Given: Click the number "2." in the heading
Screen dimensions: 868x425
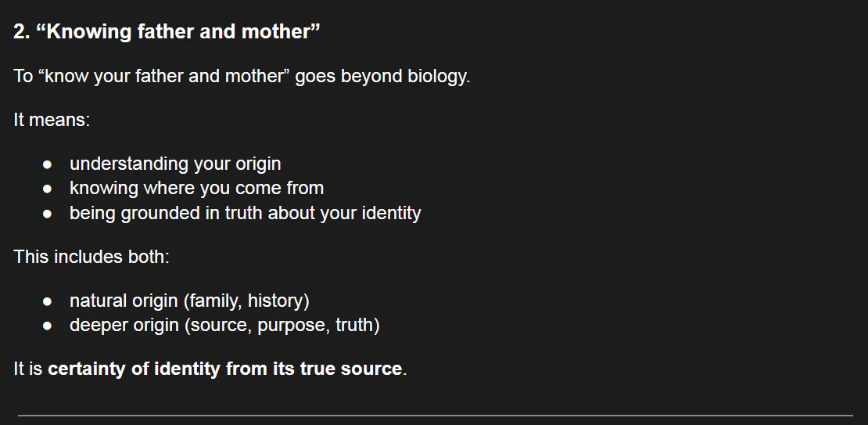Looking at the screenshot, I should pyautogui.click(x=22, y=32).
